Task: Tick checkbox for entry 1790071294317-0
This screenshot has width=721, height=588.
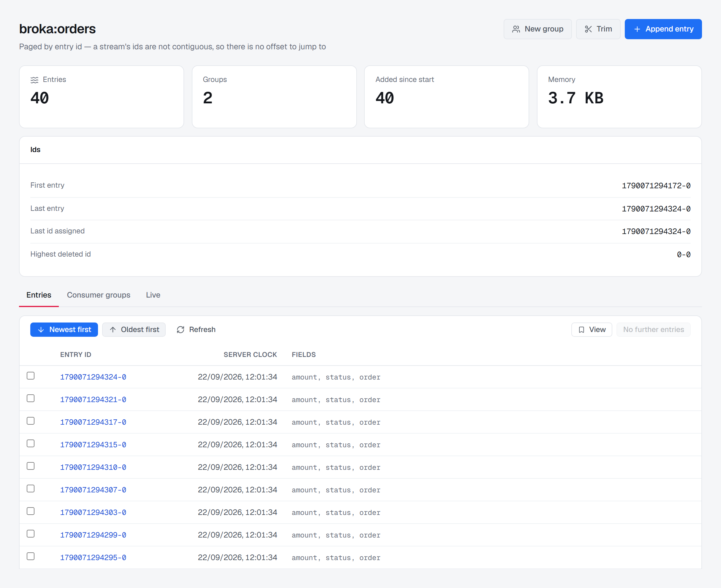Action: 31,421
